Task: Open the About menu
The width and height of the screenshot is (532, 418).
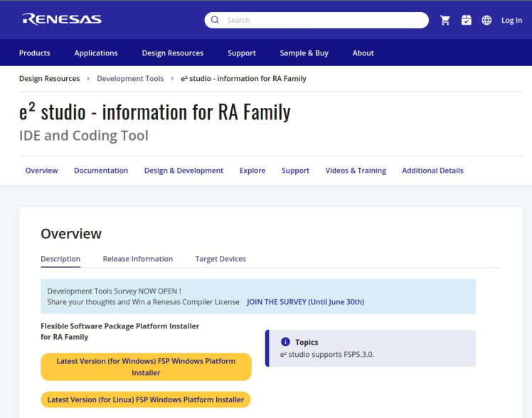Action: pos(363,53)
